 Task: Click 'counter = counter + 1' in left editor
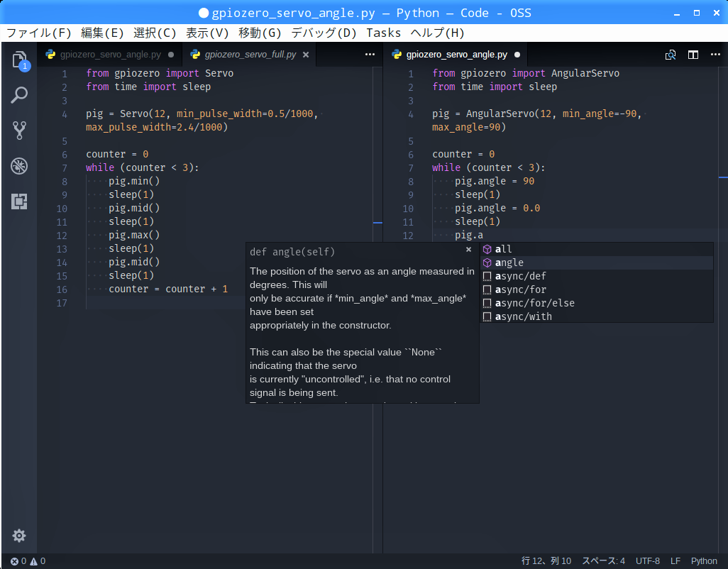point(168,289)
